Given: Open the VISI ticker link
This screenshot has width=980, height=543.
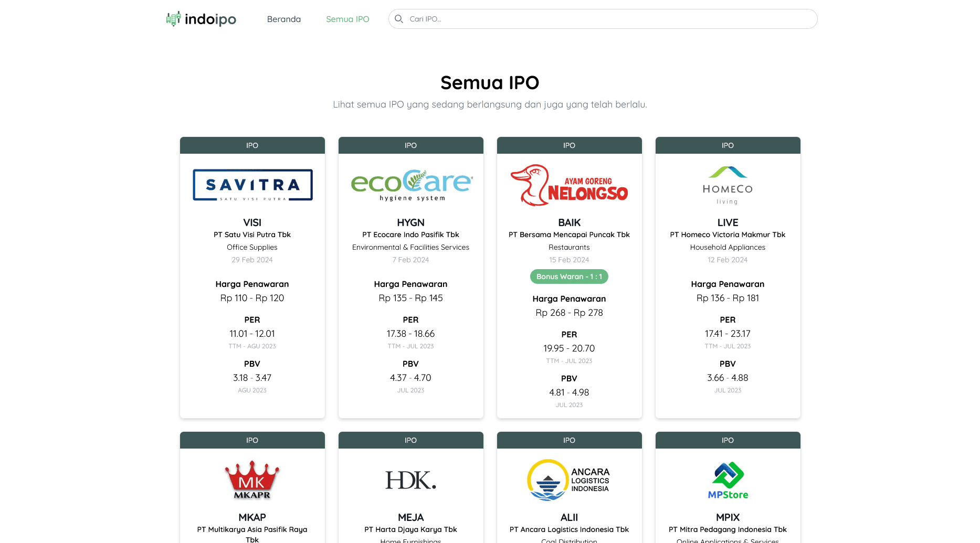Looking at the screenshot, I should coord(252,222).
